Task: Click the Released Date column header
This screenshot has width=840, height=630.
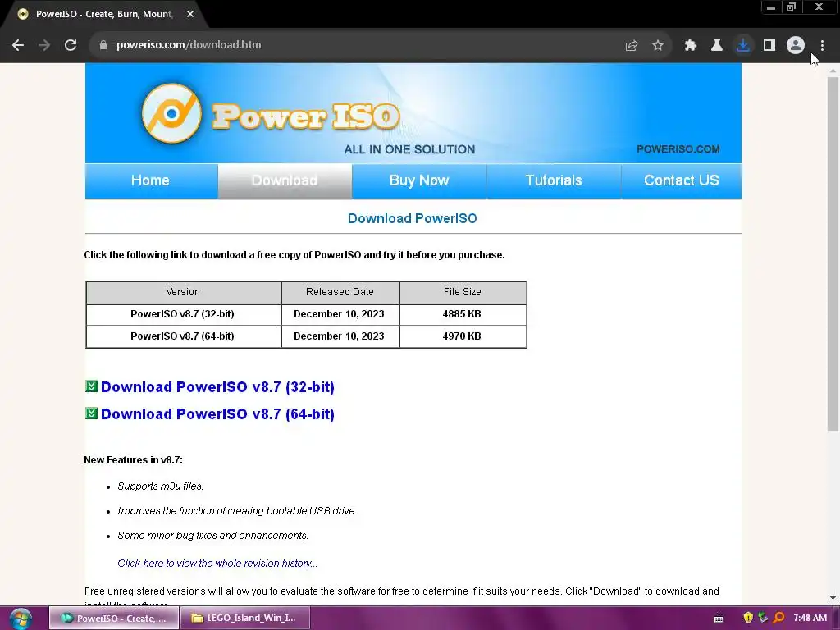Action: (x=340, y=293)
